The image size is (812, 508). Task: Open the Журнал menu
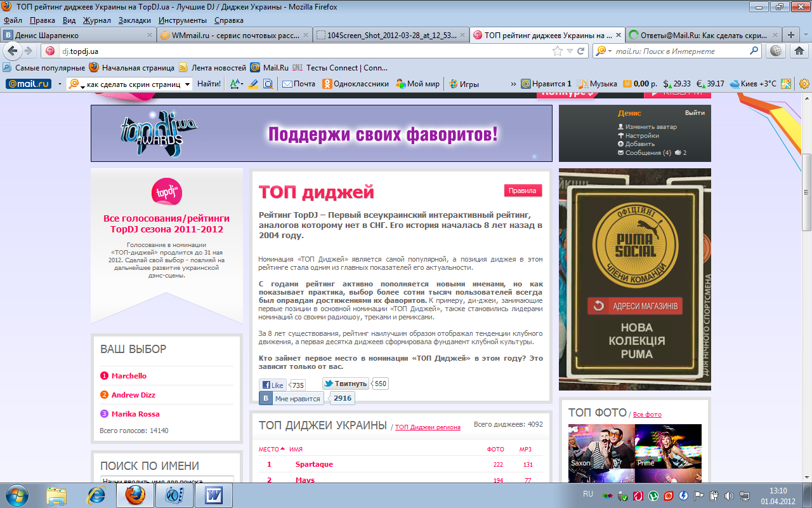coord(97,21)
